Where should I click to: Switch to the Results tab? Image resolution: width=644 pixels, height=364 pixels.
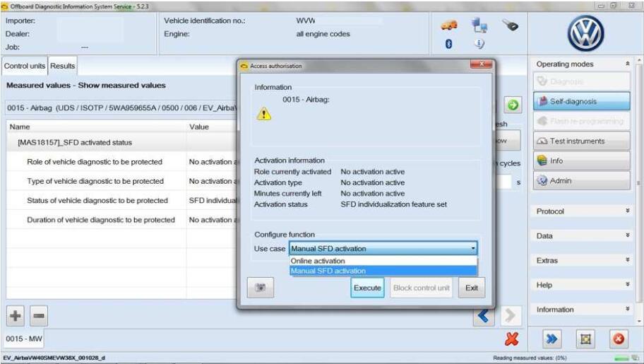[62, 66]
